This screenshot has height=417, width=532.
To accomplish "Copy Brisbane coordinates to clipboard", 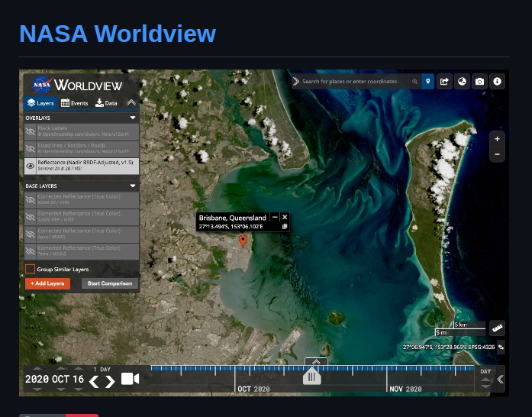I will [285, 227].
